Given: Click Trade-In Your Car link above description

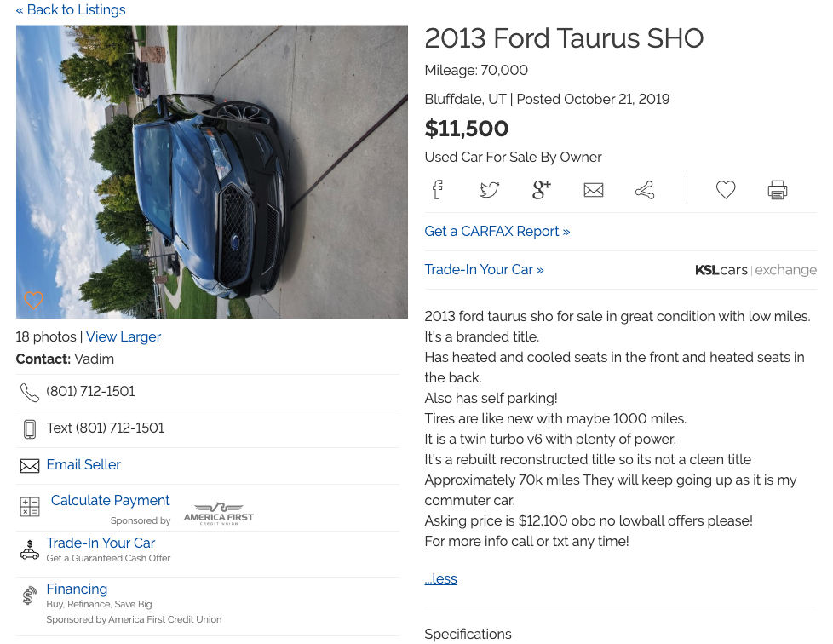Looking at the screenshot, I should point(484,269).
